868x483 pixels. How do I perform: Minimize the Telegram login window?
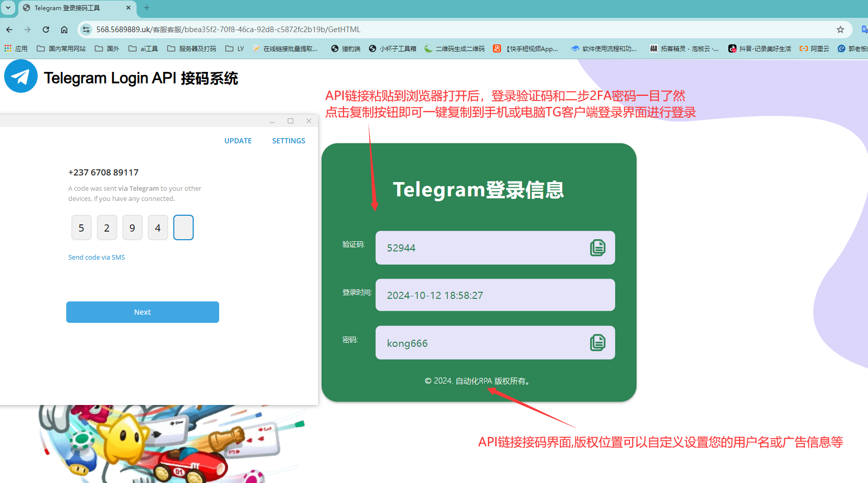(272, 121)
